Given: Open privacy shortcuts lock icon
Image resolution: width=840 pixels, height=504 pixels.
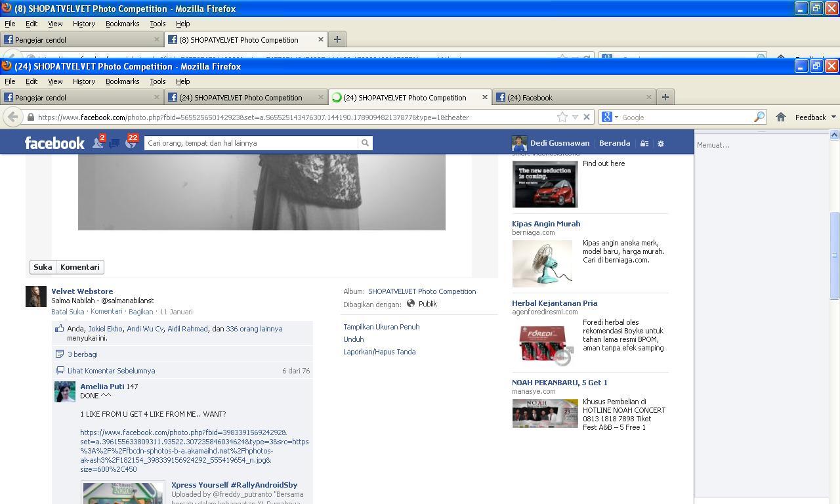Looking at the screenshot, I should tap(644, 143).
